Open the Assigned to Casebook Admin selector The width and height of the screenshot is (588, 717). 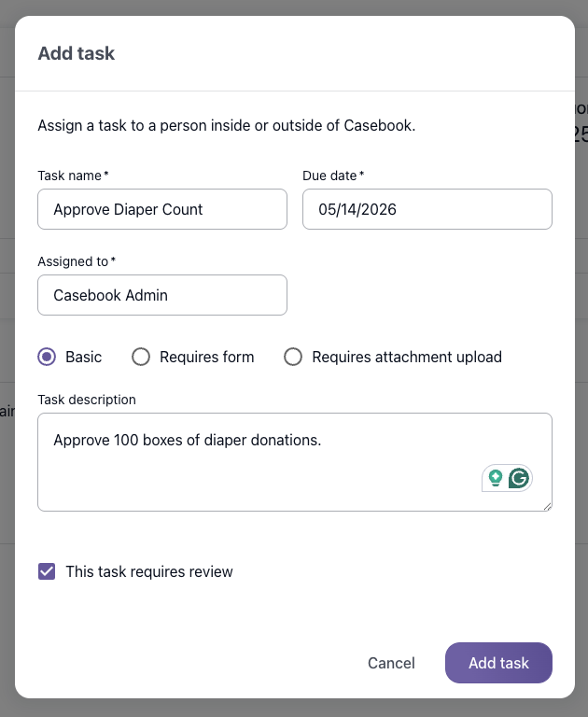(162, 295)
